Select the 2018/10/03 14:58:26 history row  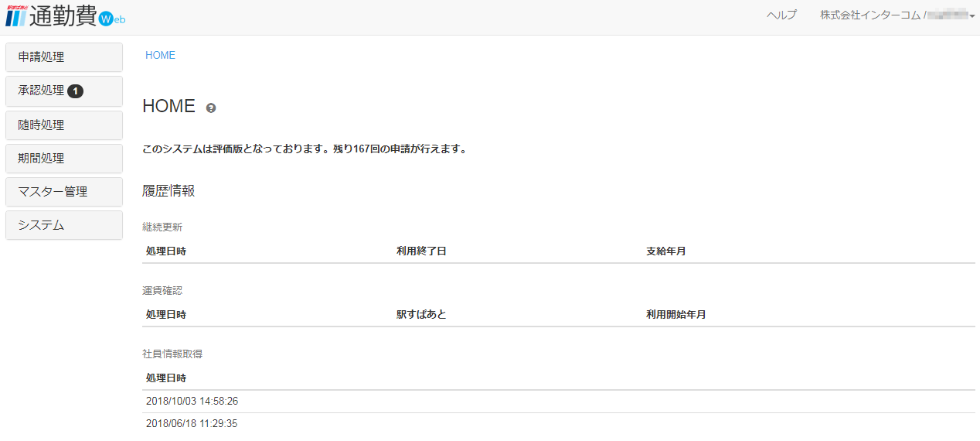[192, 402]
